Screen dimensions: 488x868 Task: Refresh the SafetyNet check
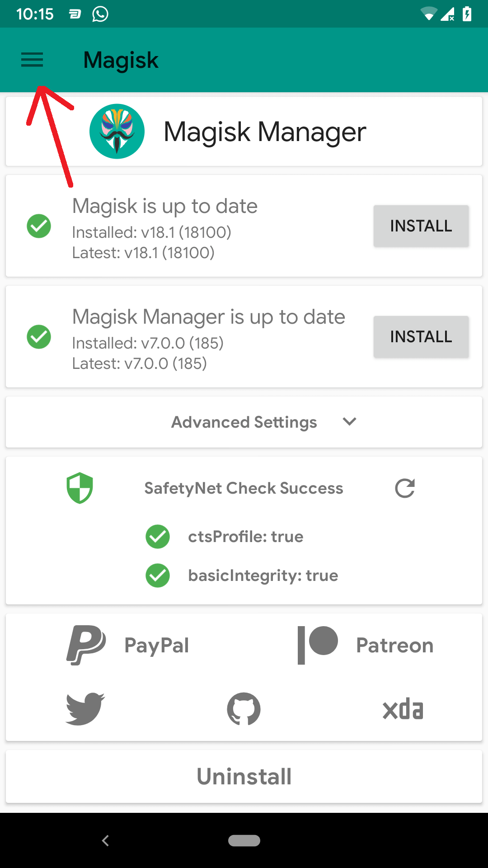404,488
